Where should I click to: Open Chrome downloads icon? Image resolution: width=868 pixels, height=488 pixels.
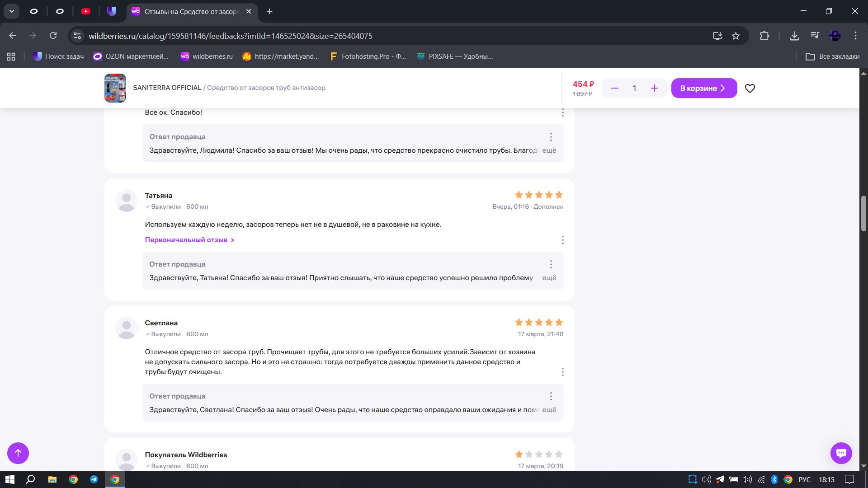(x=794, y=36)
